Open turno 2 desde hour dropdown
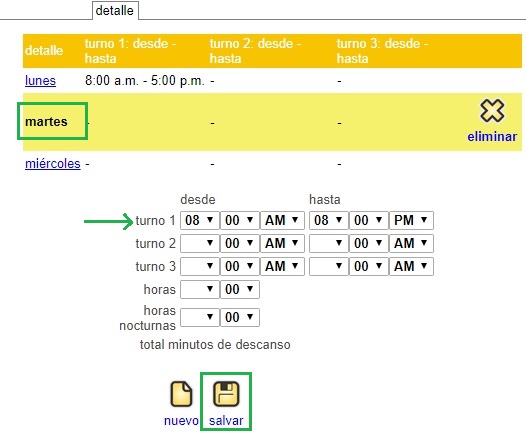Image resolution: width=526 pixels, height=434 pixels. point(200,243)
